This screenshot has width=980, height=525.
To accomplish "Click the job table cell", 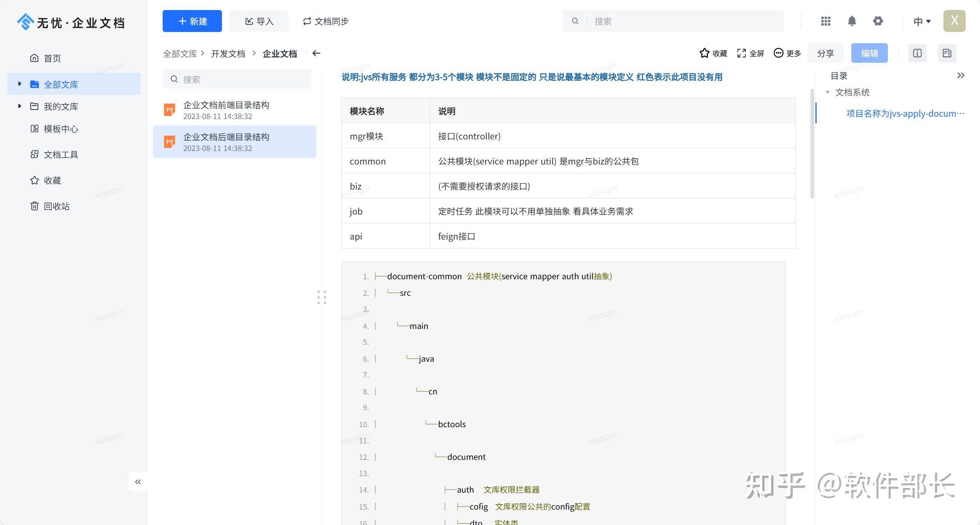I will [386, 211].
